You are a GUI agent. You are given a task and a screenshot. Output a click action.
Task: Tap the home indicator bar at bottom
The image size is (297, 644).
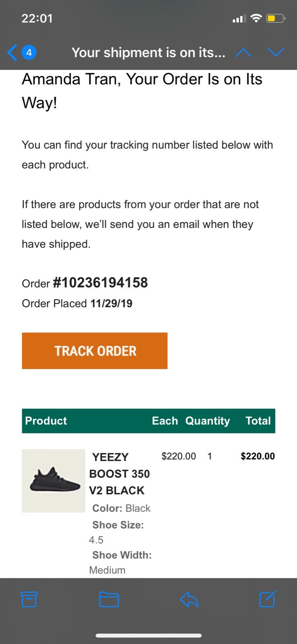click(148, 636)
